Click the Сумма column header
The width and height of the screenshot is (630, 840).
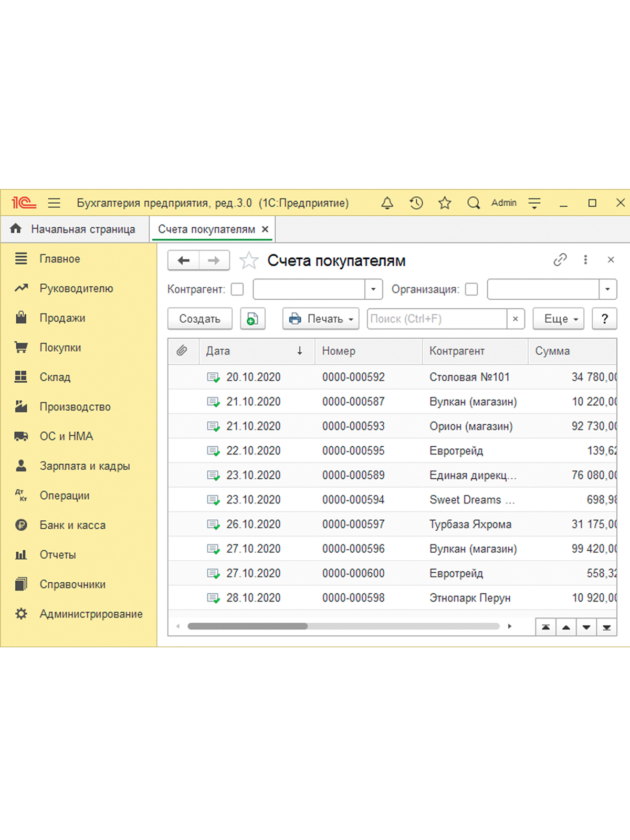[x=573, y=351]
